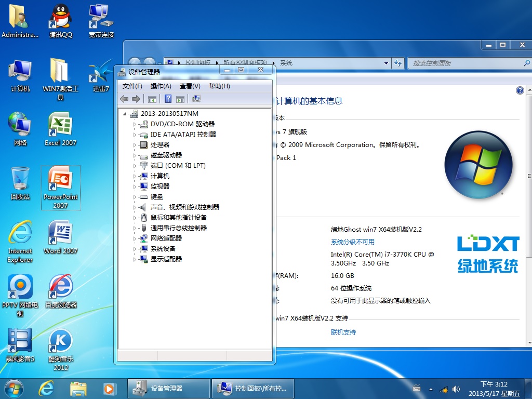Select the Internet Explorer desktop icon
The width and height of the screenshot is (532, 399).
20,242
